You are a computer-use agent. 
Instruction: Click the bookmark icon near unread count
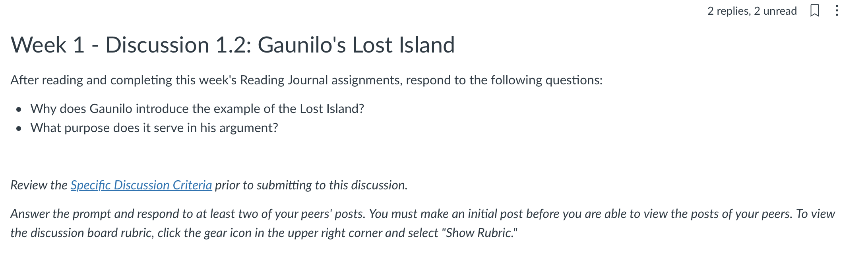coord(815,11)
